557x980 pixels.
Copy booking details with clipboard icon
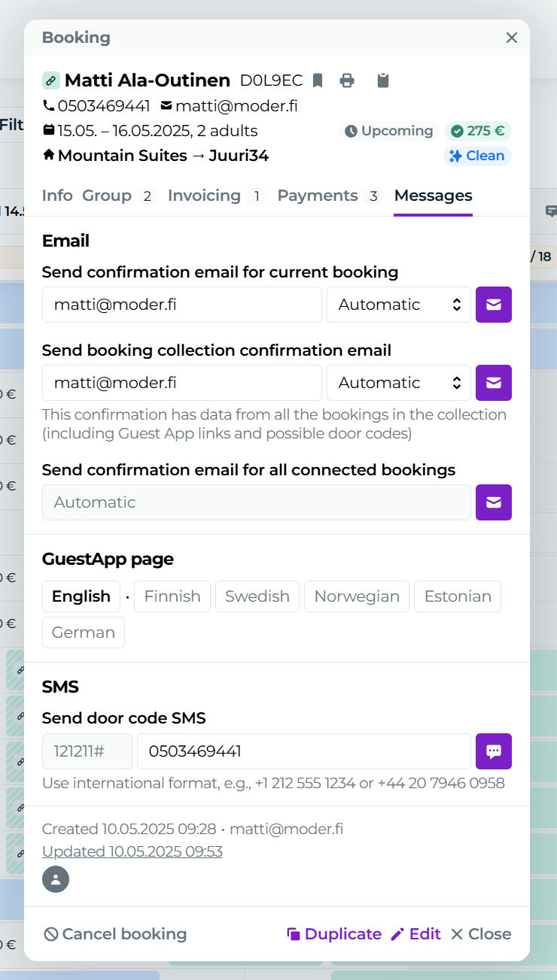383,80
